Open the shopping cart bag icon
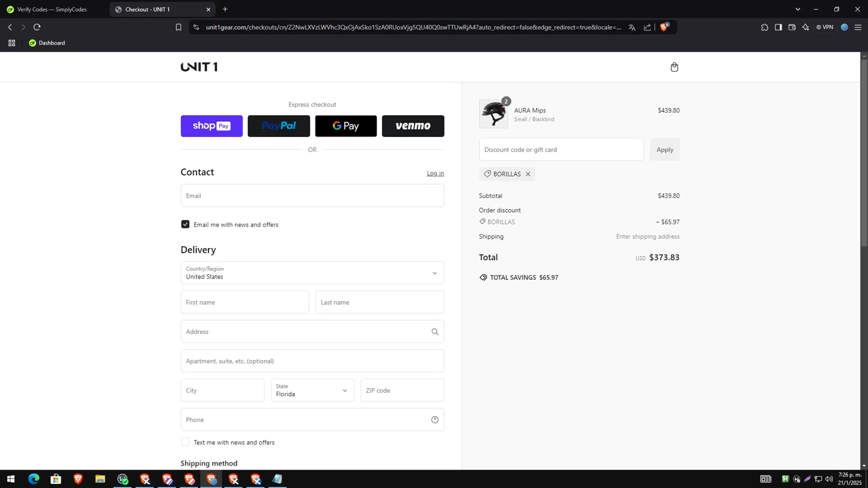 pyautogui.click(x=674, y=67)
